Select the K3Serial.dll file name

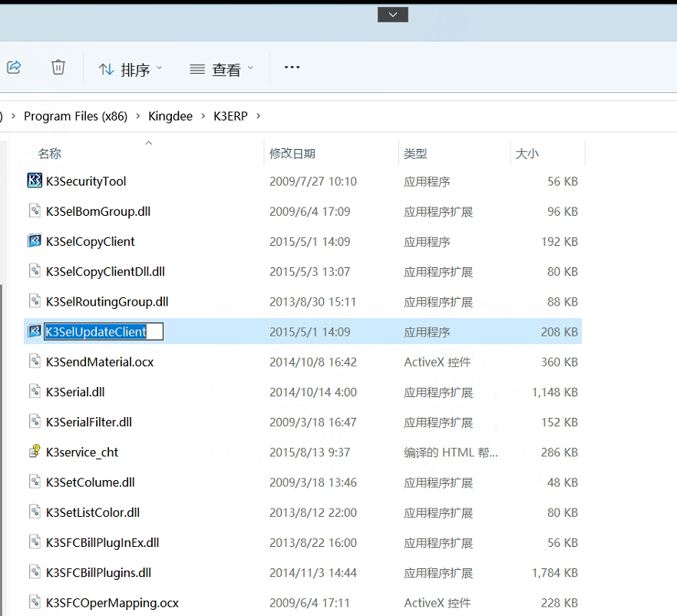click(x=75, y=392)
